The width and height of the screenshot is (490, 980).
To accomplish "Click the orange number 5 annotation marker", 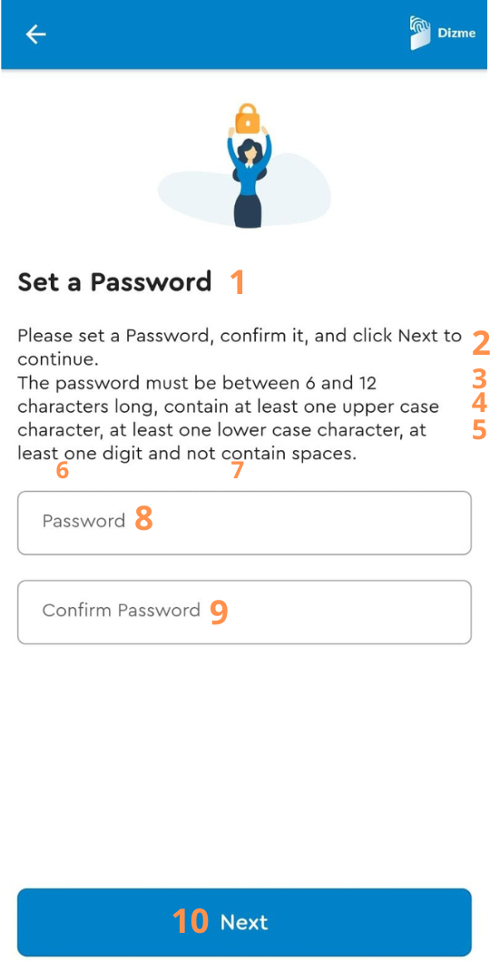I will point(479,429).
